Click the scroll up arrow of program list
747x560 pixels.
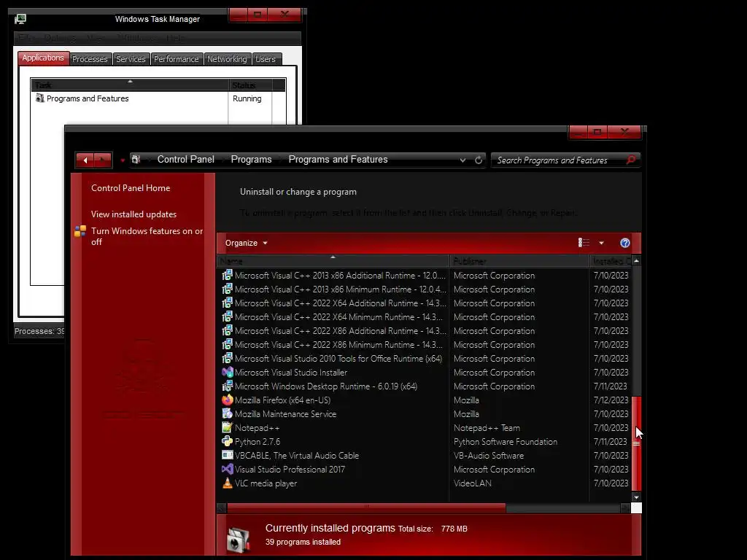point(636,260)
